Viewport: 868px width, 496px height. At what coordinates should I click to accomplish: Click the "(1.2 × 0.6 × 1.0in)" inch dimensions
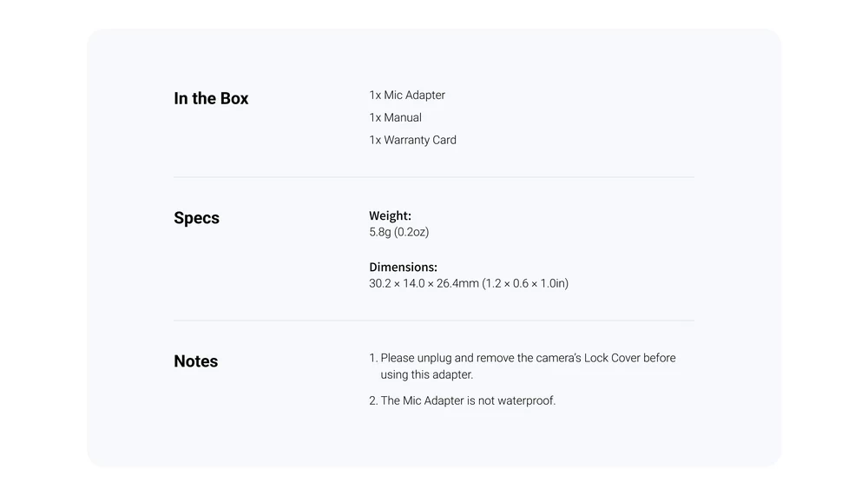(526, 284)
